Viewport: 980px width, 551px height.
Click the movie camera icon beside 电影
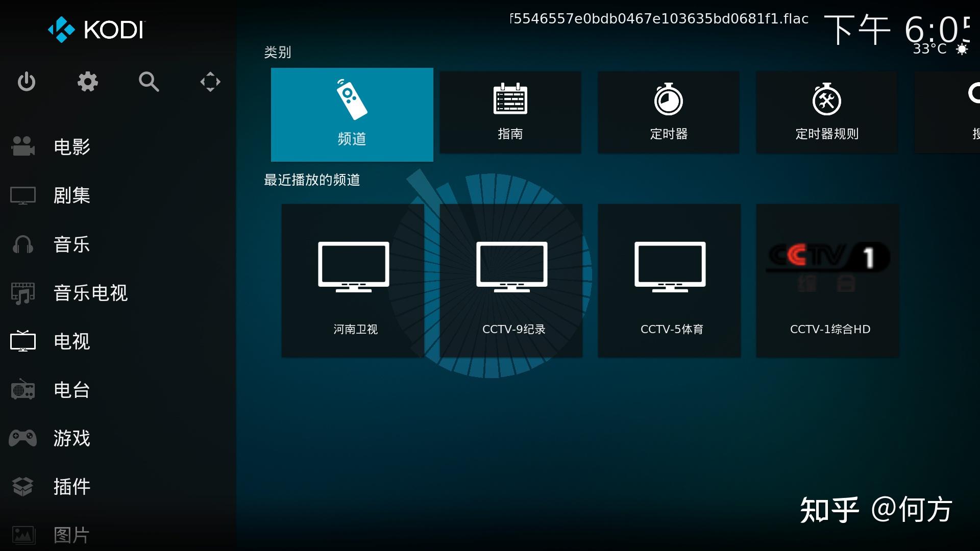[23, 146]
